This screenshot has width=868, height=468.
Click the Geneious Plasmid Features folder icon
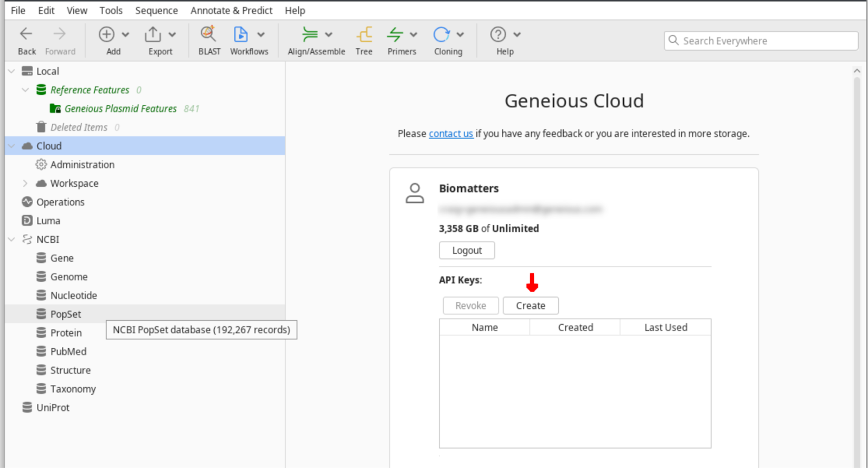(55, 109)
